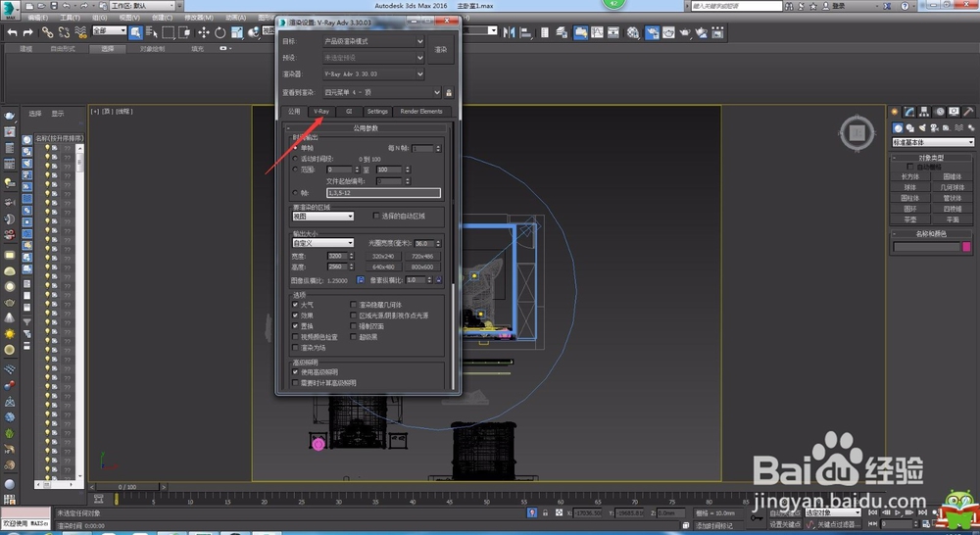Open the Modify tab in command panel
980x535 pixels.
[909, 112]
